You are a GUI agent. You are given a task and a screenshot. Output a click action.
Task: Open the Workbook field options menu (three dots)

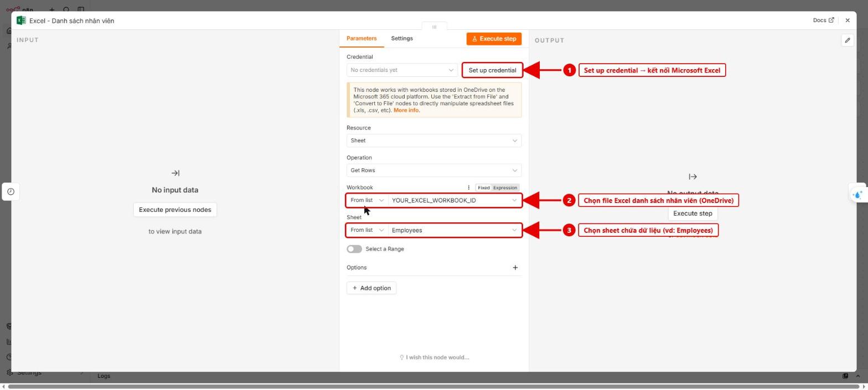pos(468,188)
